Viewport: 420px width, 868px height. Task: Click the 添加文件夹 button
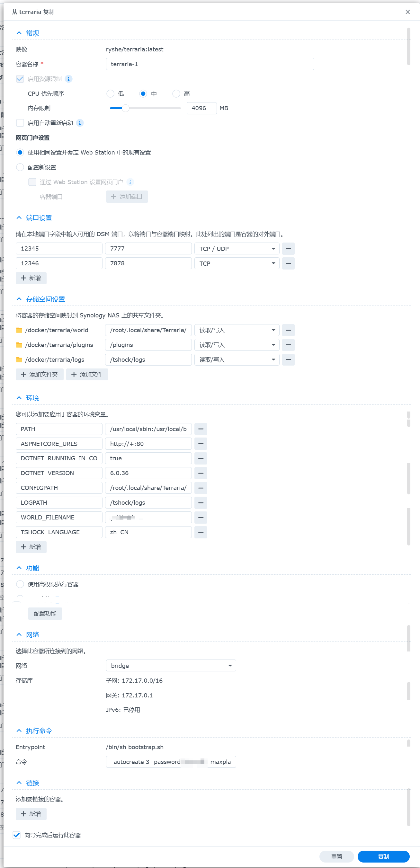pos(40,374)
